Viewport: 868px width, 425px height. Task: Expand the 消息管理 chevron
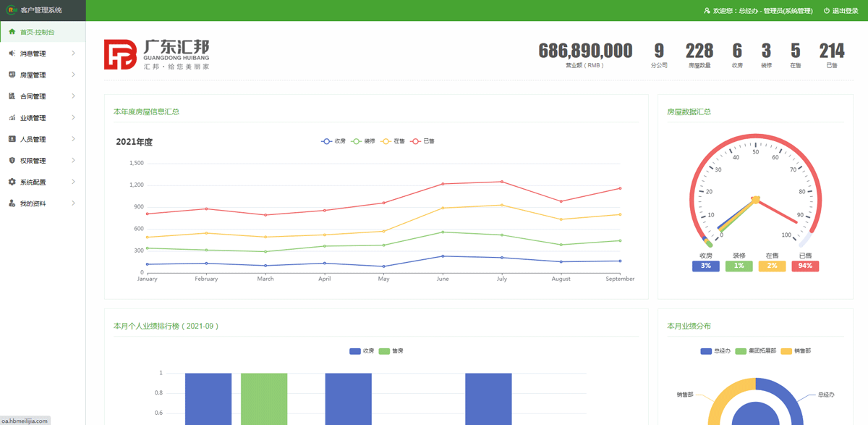pyautogui.click(x=73, y=54)
